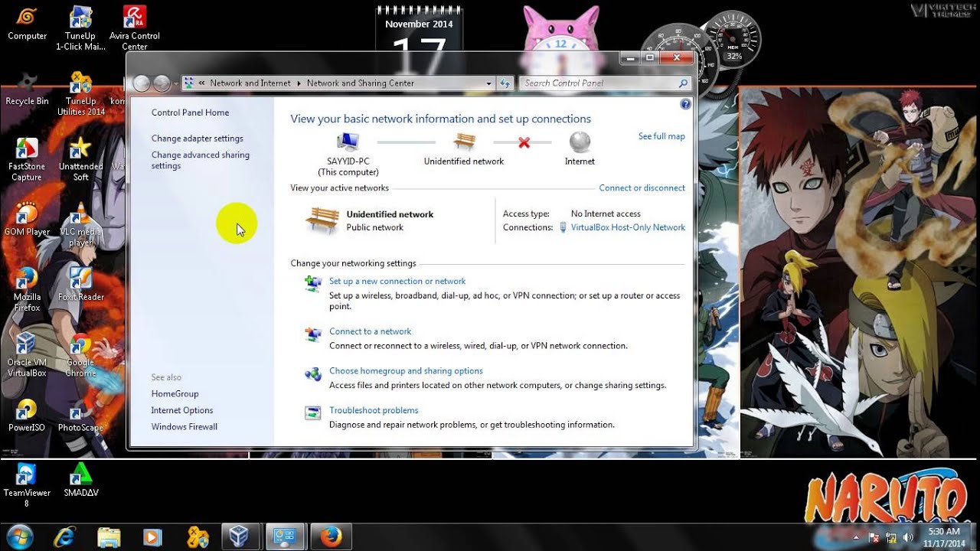980x551 pixels.
Task: Open Control Panel help question-mark icon
Action: click(x=685, y=104)
